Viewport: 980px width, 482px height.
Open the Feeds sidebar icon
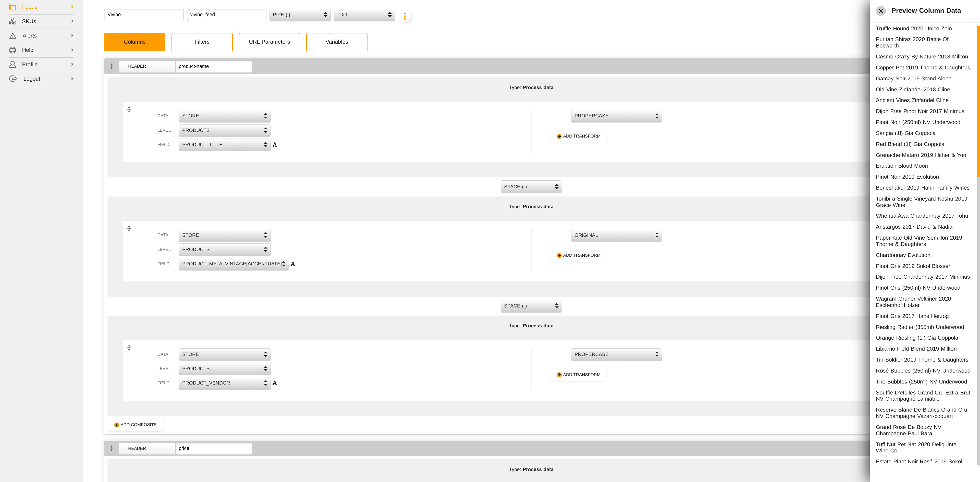click(x=13, y=7)
